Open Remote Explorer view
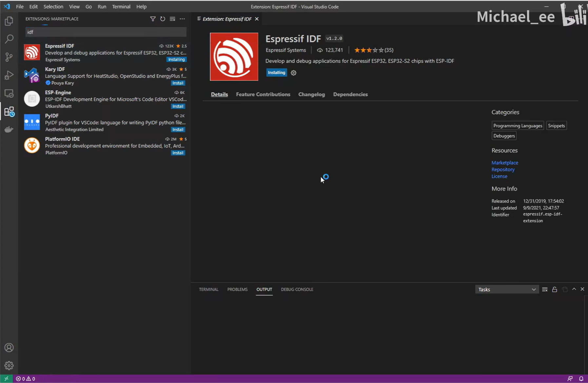588x383 pixels. (x=9, y=94)
